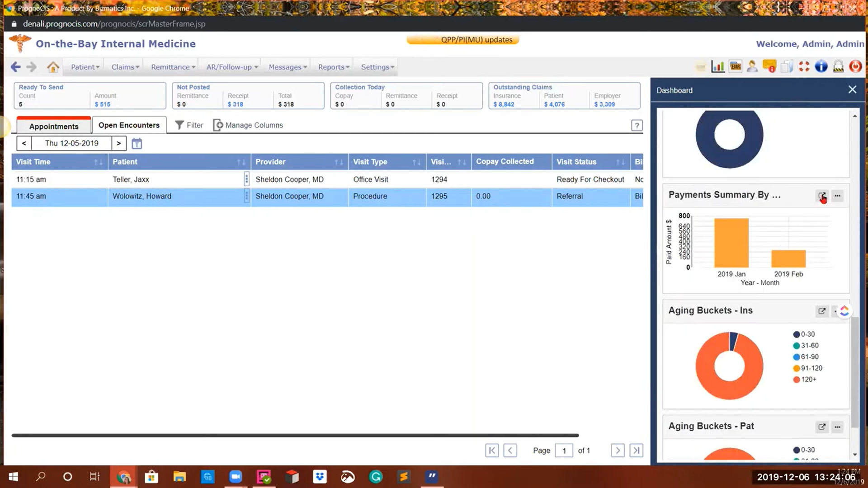Expand the Reports dropdown menu
The width and height of the screenshot is (868, 488).
coord(334,67)
